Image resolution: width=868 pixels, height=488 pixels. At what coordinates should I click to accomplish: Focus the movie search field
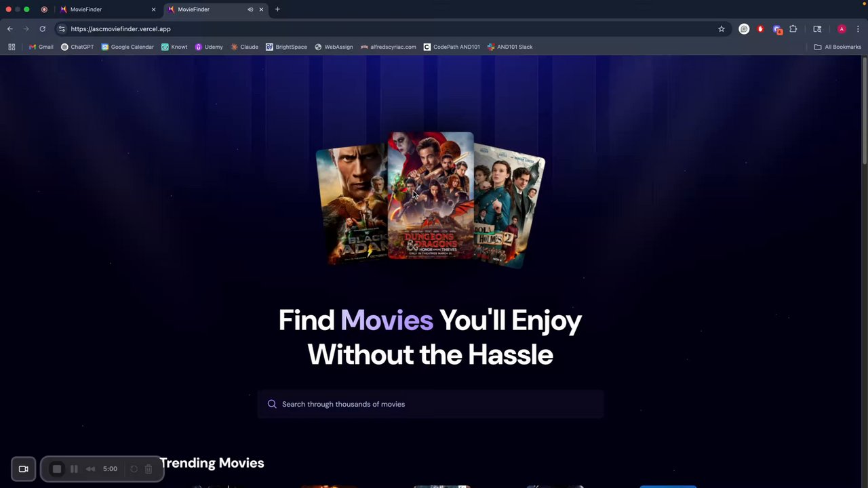tap(430, 404)
